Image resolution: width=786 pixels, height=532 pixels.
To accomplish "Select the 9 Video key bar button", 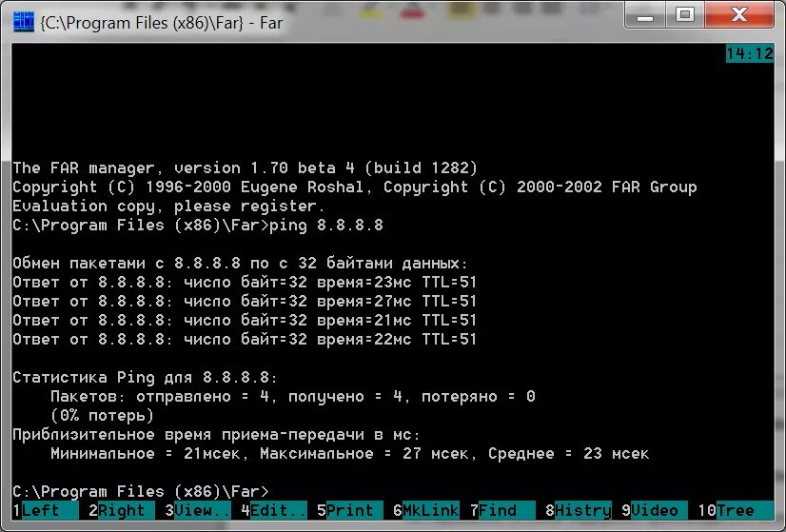I will click(656, 510).
